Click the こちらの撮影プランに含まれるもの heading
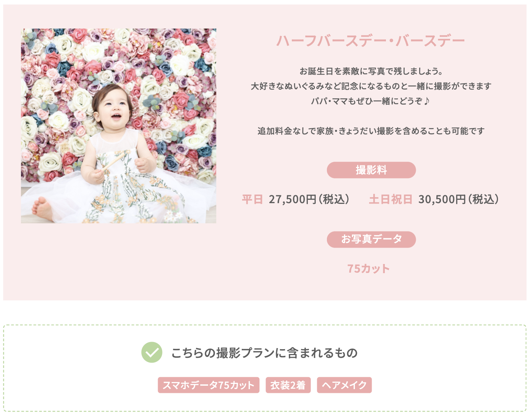This screenshot has width=532, height=416. point(265,353)
